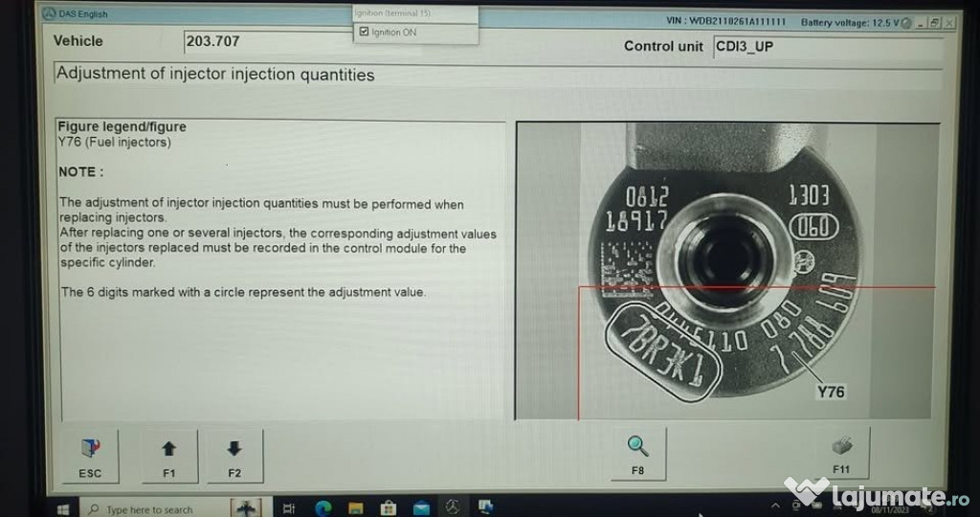Image resolution: width=980 pixels, height=517 pixels.
Task: Click the Ignition (terminal 15) popup header
Action: (x=414, y=13)
